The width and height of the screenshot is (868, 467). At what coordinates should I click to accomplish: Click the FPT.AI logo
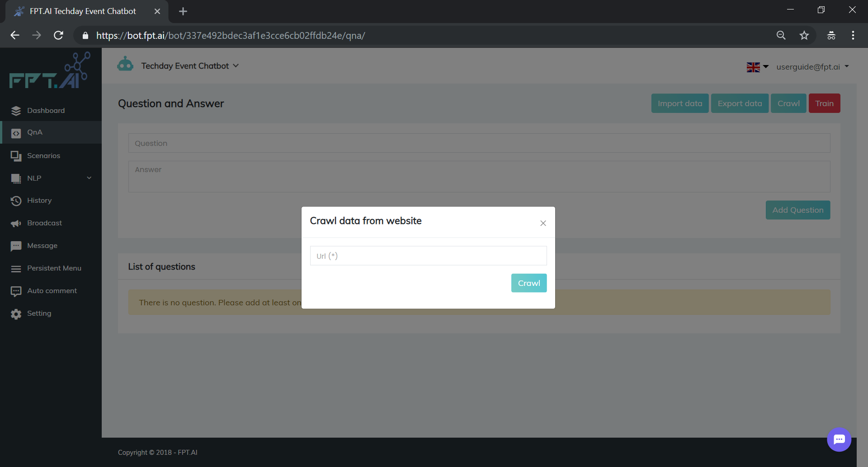click(x=50, y=70)
